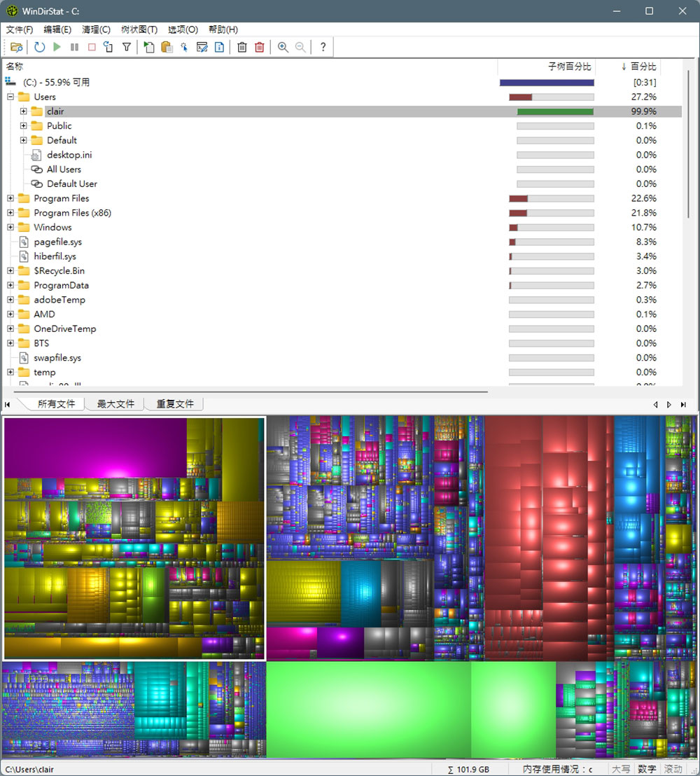Switch to the 重复文件 tab
700x776 pixels.
tap(174, 403)
